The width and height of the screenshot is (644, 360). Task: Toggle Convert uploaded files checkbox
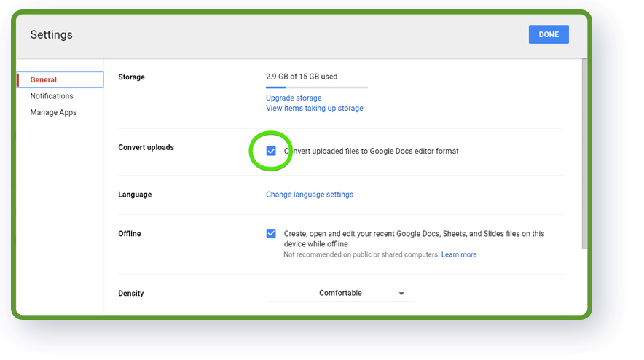271,151
